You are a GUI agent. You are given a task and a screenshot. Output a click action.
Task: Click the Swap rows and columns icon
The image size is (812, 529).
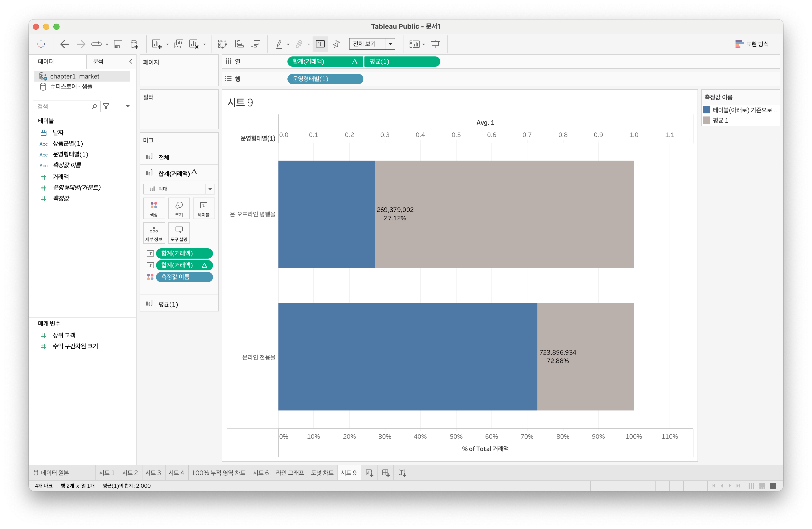(x=223, y=44)
